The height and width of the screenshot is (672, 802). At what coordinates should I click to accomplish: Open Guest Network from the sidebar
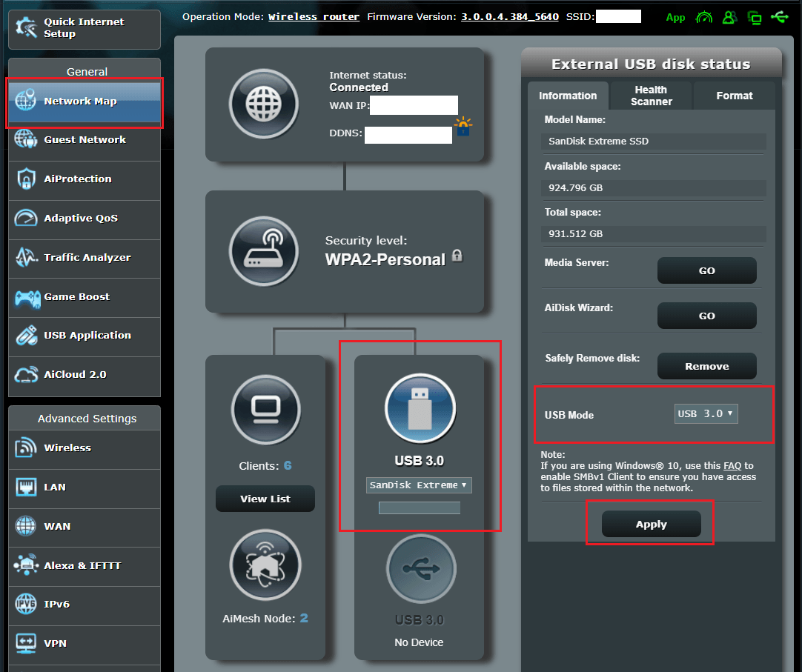[x=84, y=140]
